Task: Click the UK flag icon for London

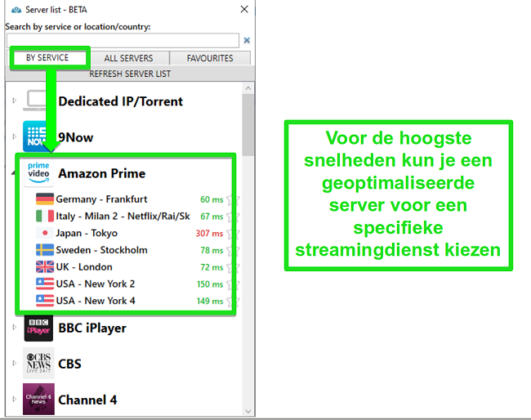Action: click(x=45, y=267)
